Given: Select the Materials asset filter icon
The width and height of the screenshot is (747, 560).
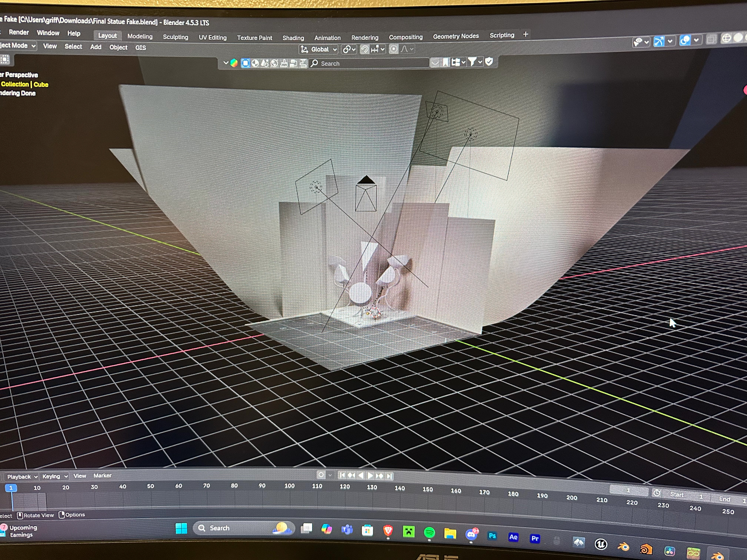Looking at the screenshot, I should pos(255,63).
